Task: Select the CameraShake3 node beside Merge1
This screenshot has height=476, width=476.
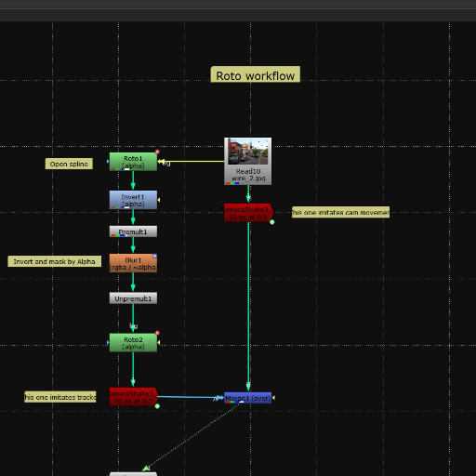Action: pos(134,397)
